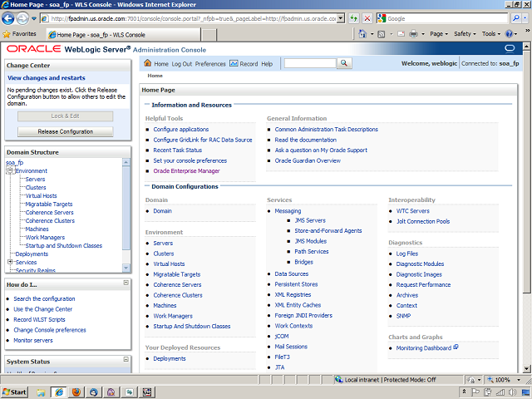Open the Safety menu dropdown
The height and width of the screenshot is (399, 532).
click(465, 34)
